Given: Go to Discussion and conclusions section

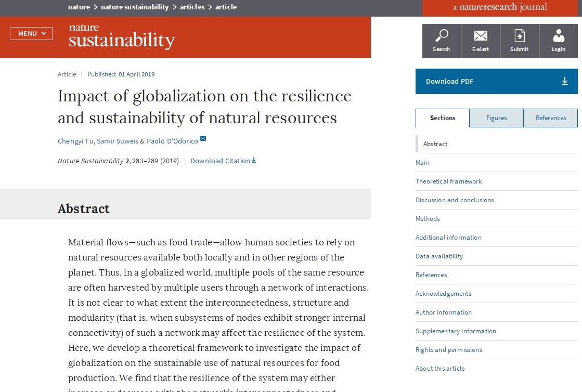Looking at the screenshot, I should [455, 200].
